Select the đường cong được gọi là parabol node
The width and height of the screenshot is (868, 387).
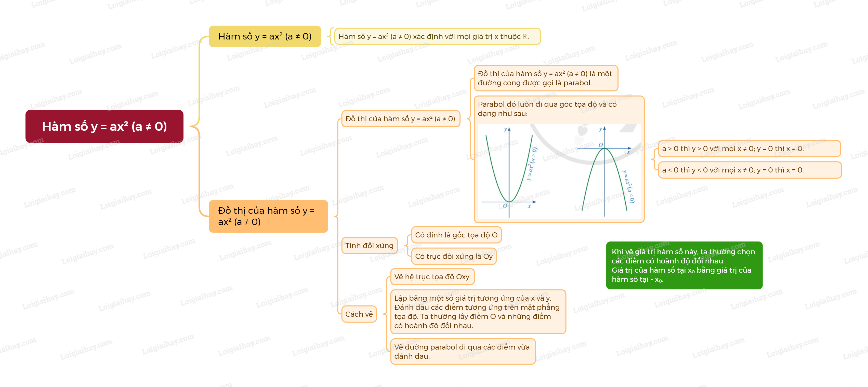pyautogui.click(x=546, y=78)
